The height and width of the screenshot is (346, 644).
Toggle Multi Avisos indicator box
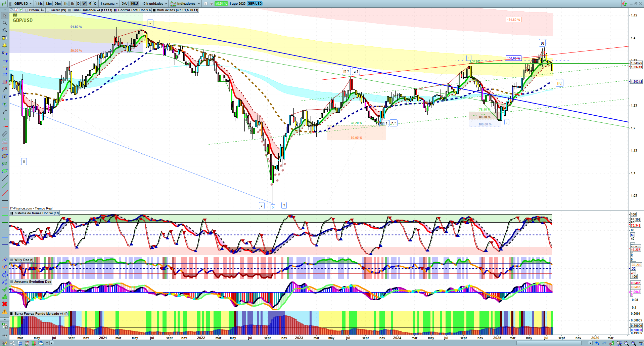coord(154,10)
